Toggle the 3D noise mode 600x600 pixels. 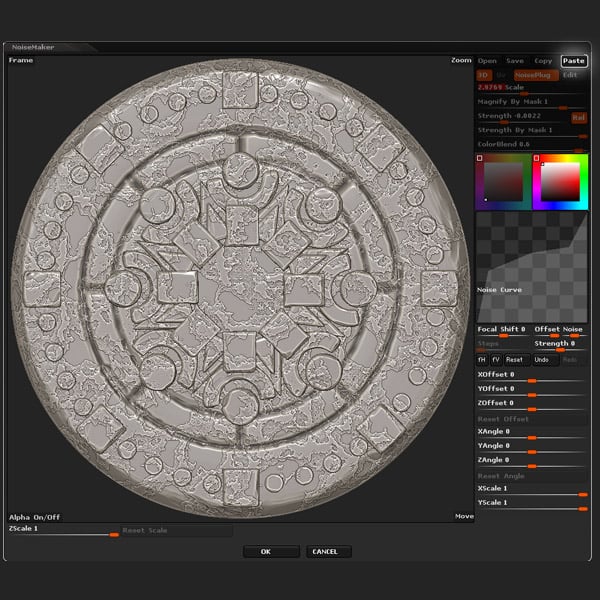coord(483,75)
